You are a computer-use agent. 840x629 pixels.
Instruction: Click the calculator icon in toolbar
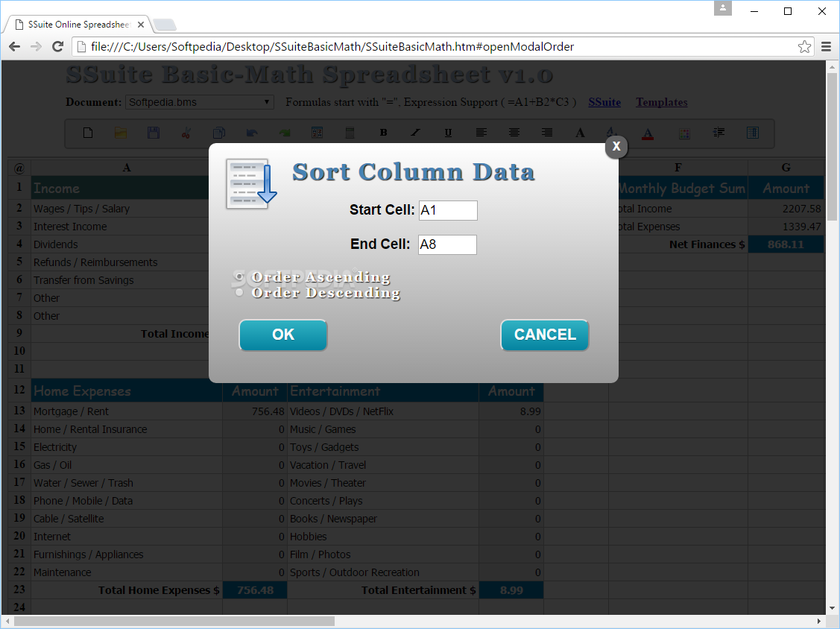[x=350, y=133]
